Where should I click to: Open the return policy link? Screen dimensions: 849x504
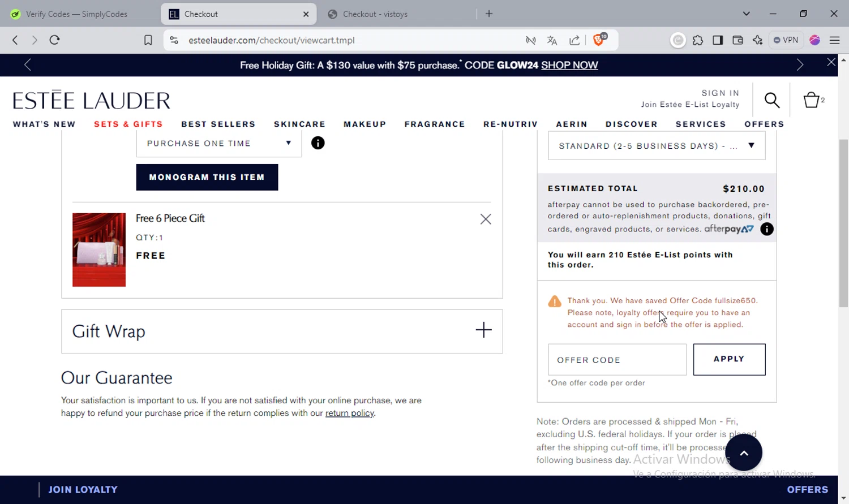coord(349,413)
